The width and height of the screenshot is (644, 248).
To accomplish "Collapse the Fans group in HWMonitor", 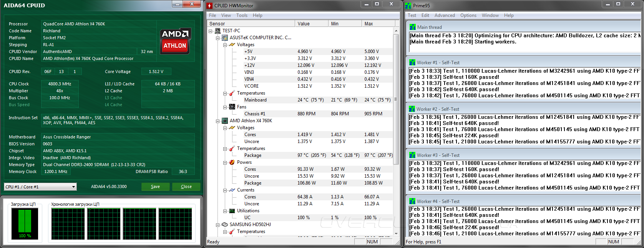I will click(x=225, y=107).
